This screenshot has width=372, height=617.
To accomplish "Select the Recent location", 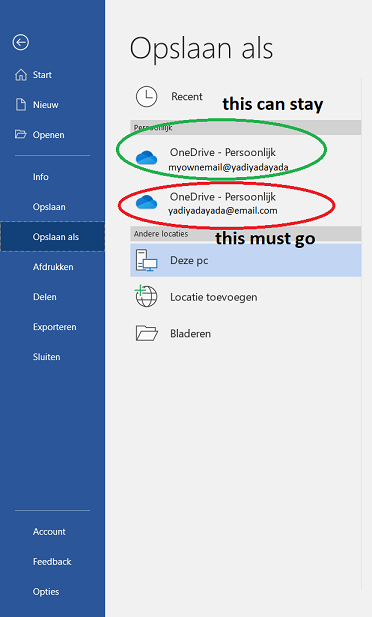I will 246,96.
